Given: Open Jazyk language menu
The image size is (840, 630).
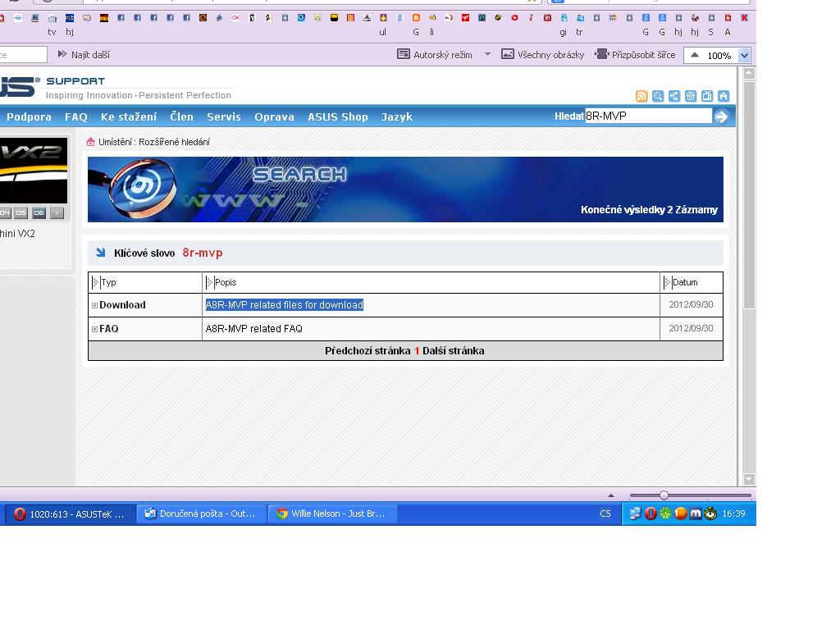Looking at the screenshot, I should [x=397, y=116].
